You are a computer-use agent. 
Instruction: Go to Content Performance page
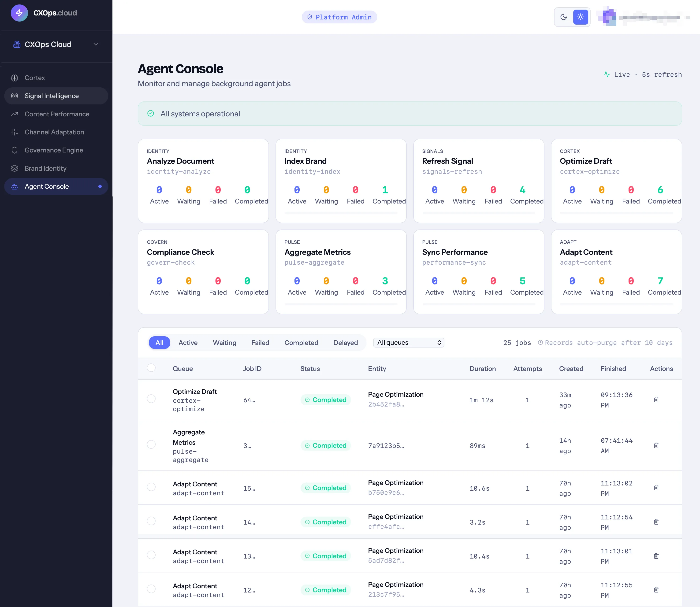(x=56, y=114)
